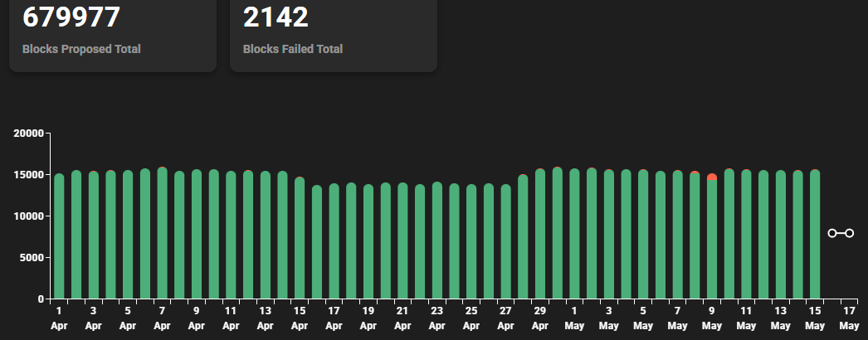
Task: Choose the 11 May bar
Action: (x=746, y=235)
